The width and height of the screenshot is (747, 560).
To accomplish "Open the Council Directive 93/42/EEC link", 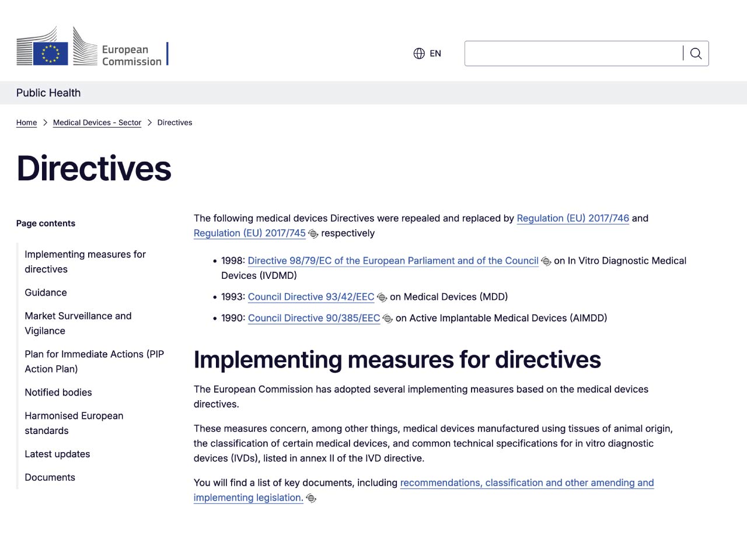I will [x=311, y=297].
